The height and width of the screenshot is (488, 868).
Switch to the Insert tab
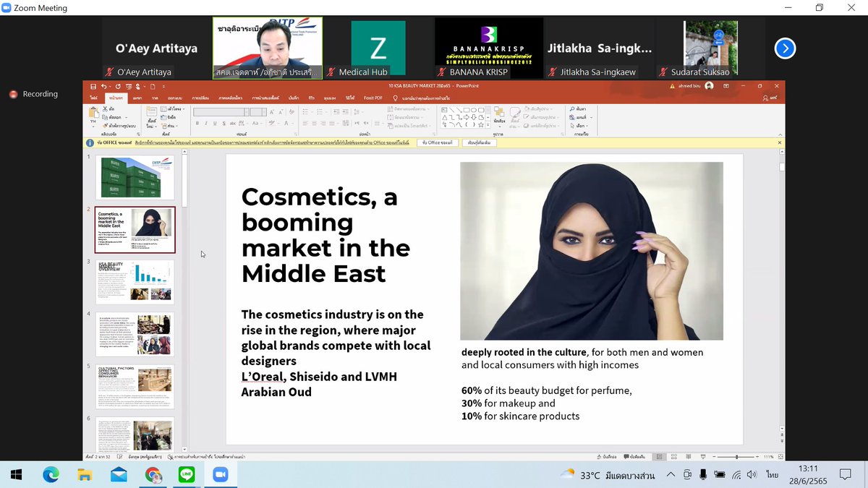tap(137, 97)
